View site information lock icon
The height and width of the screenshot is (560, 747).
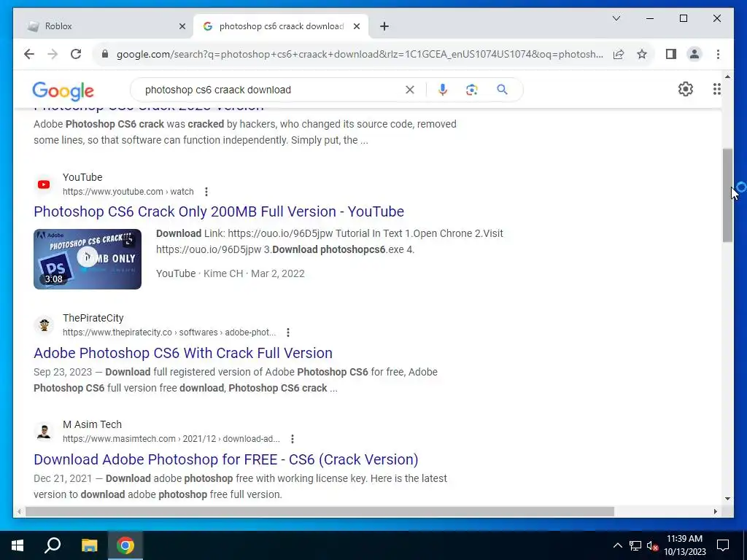105,54
